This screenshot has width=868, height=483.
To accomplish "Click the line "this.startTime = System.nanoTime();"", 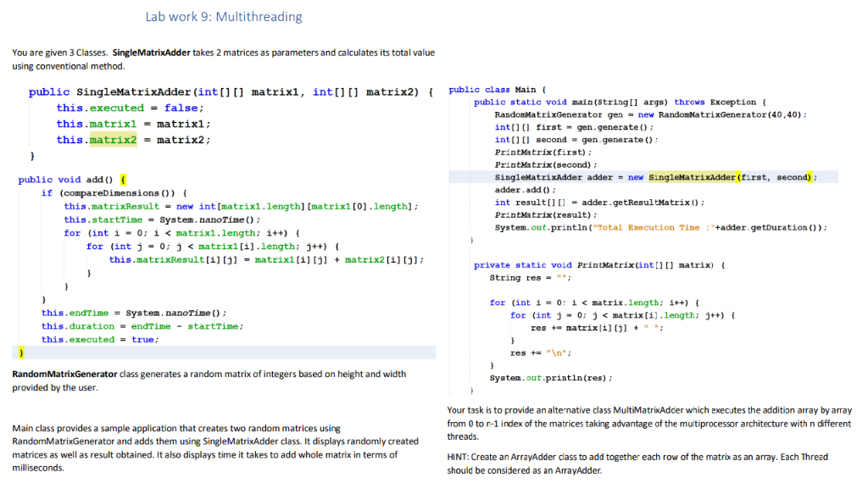I will (x=162, y=219).
